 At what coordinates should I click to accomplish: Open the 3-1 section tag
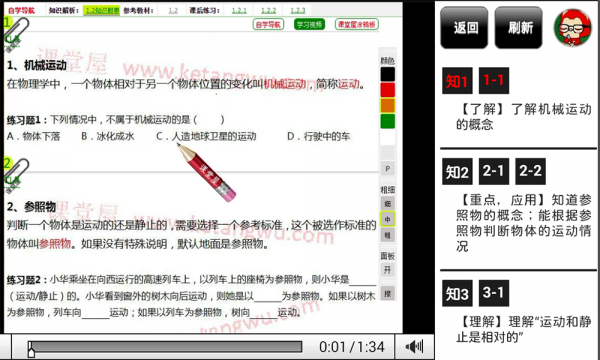click(494, 293)
